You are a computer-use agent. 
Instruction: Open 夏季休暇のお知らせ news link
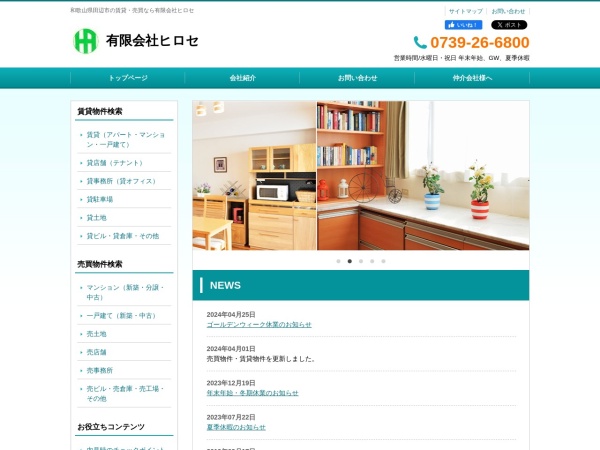pyautogui.click(x=236, y=427)
